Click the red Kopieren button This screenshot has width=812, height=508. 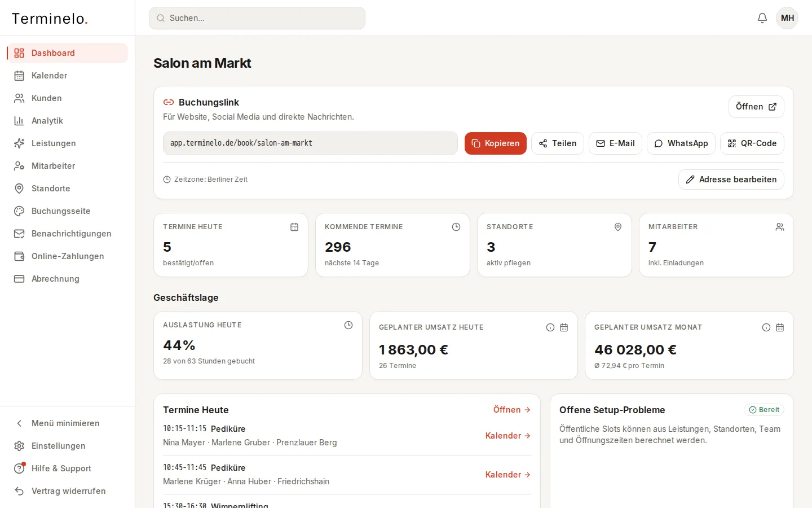[x=496, y=143]
